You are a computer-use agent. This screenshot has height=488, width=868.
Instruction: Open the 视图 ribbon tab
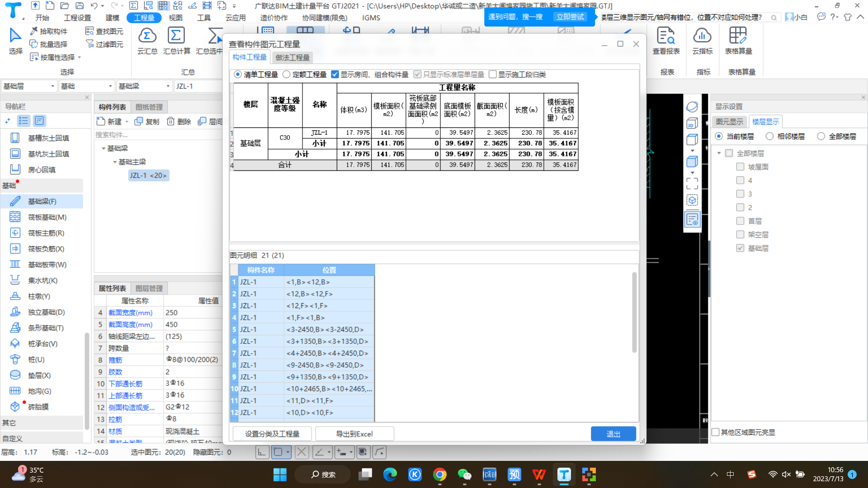(175, 18)
